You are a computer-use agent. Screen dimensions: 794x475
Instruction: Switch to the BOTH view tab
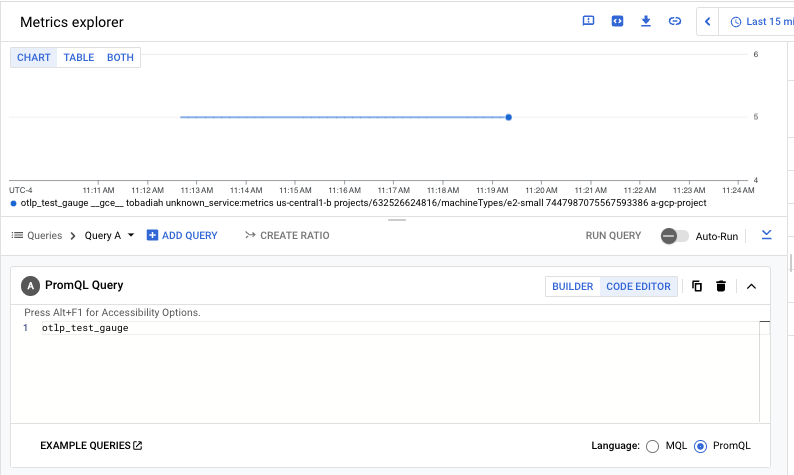[x=120, y=57]
